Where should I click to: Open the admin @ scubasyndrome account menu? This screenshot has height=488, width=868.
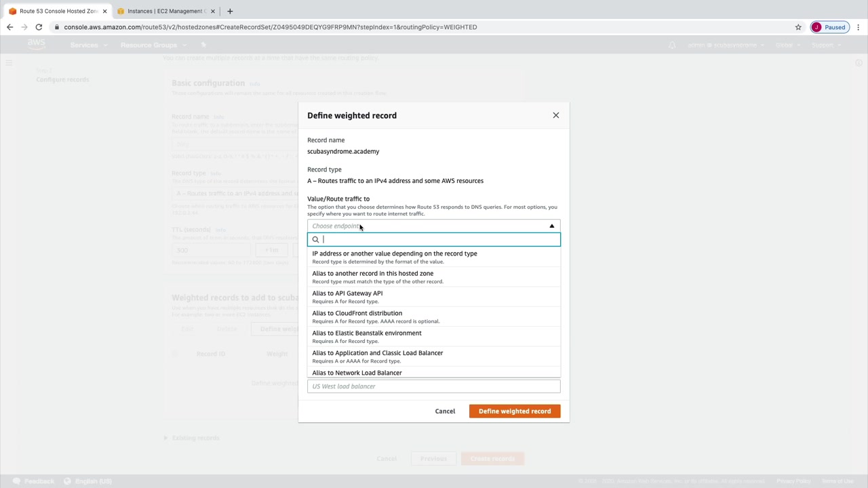coord(726,45)
